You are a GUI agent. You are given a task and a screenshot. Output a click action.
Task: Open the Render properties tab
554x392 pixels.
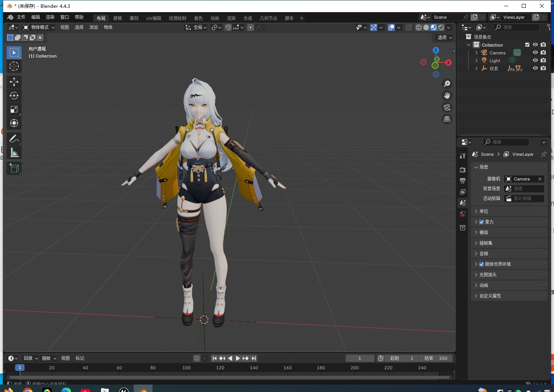(x=463, y=170)
